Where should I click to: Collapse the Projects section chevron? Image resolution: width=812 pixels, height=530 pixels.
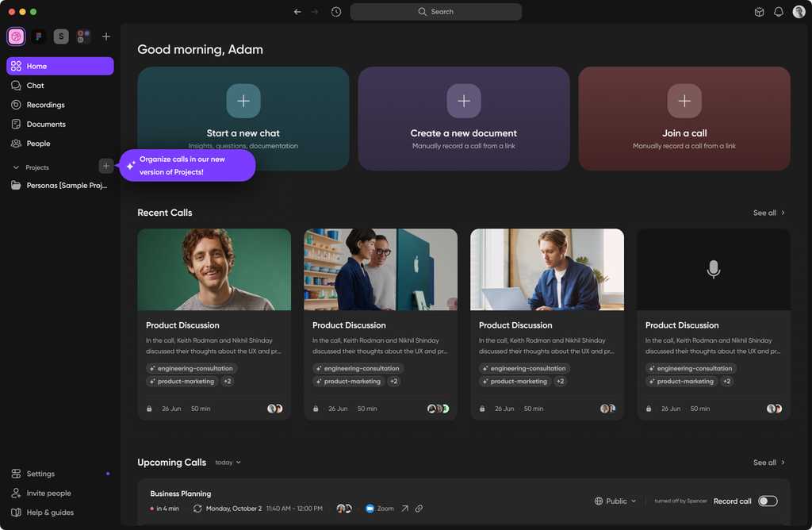(x=16, y=167)
